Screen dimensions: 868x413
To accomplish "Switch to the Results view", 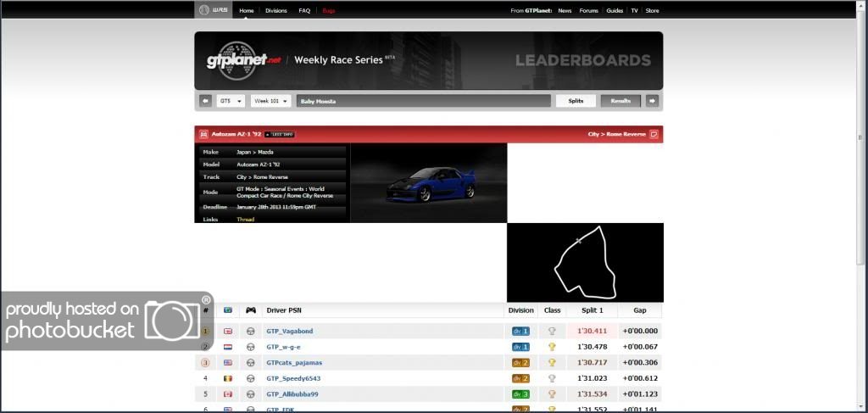I will [620, 101].
